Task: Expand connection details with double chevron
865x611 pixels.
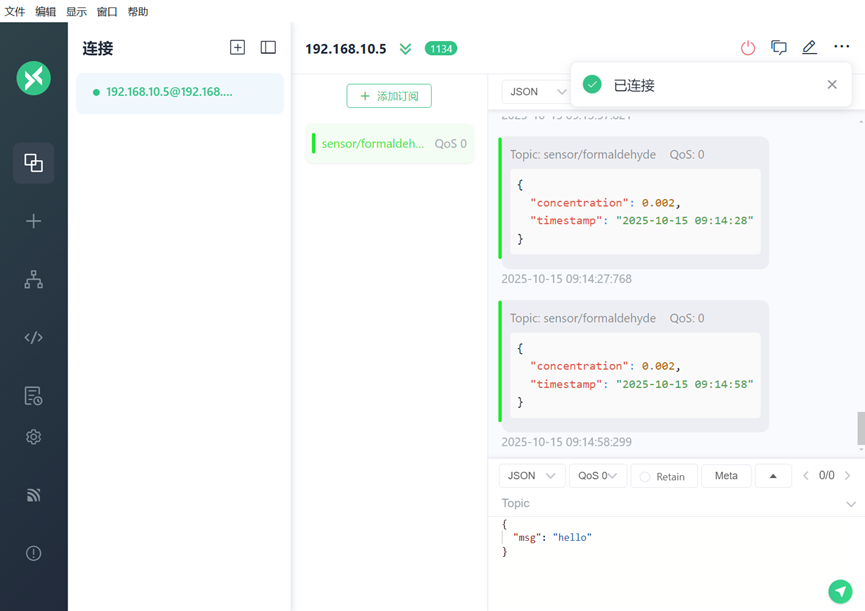Action: [x=405, y=49]
